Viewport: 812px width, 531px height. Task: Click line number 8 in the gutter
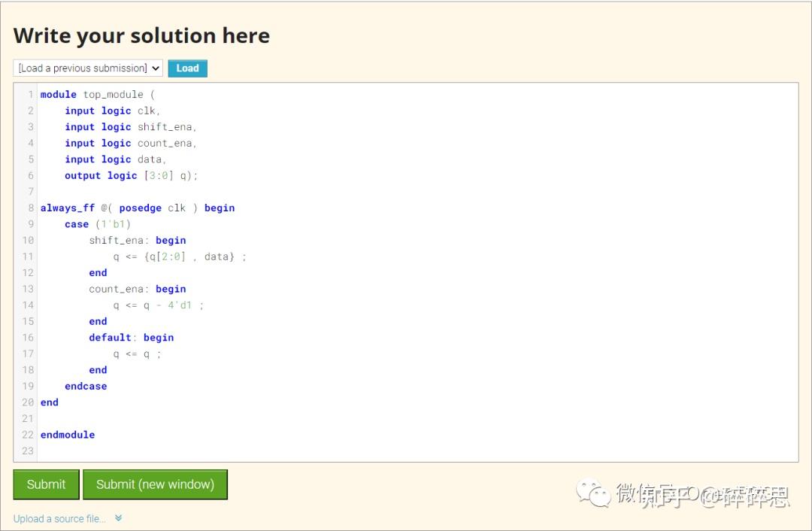pos(28,208)
